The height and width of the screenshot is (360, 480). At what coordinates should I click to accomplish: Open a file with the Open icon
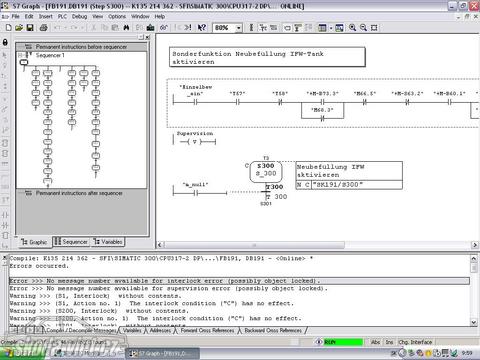(19, 28)
